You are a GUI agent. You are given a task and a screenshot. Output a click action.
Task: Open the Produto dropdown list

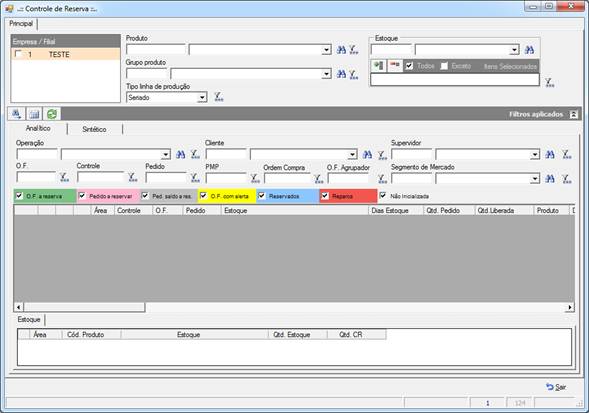(x=326, y=50)
